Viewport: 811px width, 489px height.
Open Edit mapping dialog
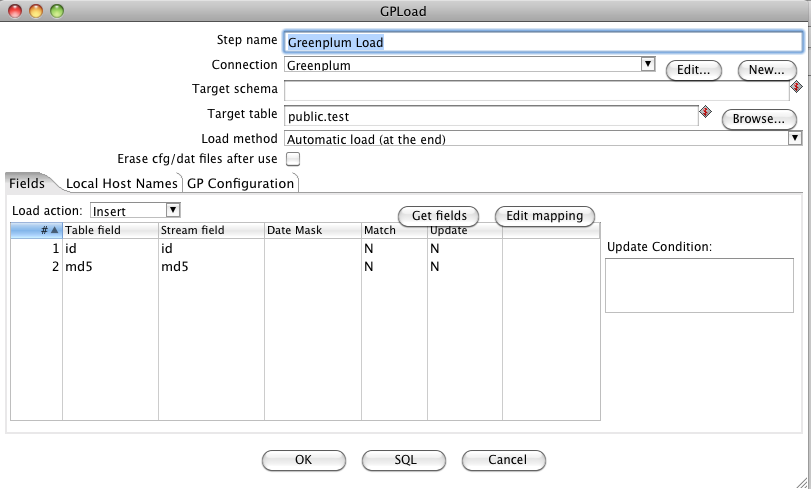545,216
